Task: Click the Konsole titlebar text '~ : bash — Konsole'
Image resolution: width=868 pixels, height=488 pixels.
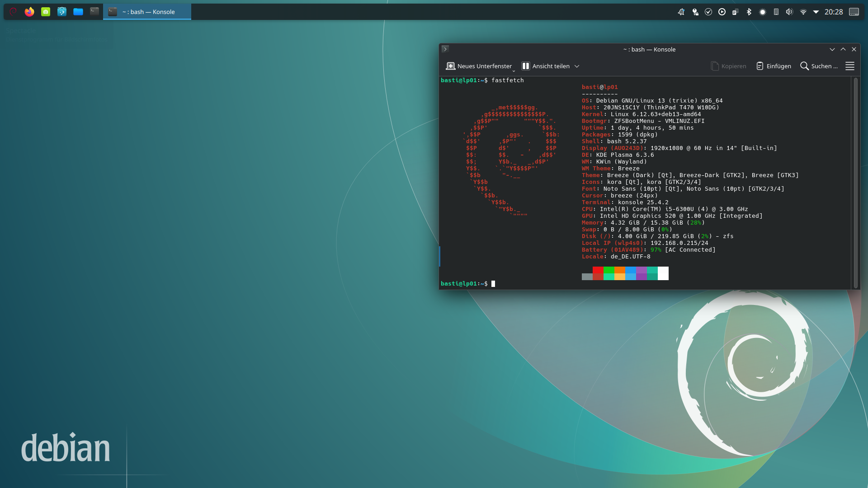Action: tap(649, 49)
